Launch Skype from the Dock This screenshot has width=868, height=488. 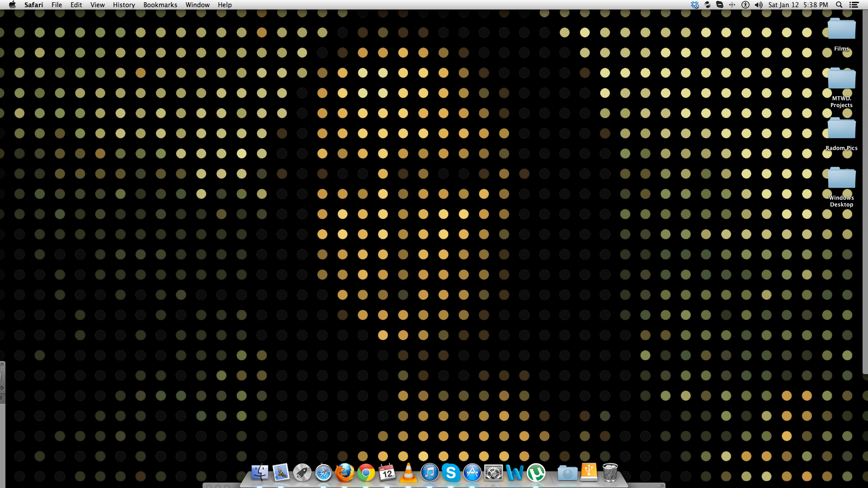pos(451,473)
